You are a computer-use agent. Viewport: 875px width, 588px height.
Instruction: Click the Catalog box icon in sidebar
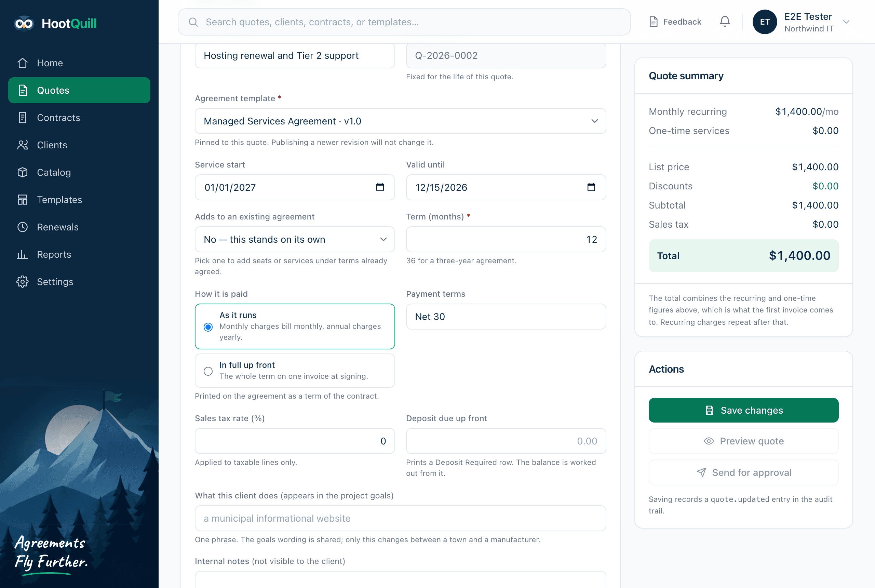pos(23,173)
